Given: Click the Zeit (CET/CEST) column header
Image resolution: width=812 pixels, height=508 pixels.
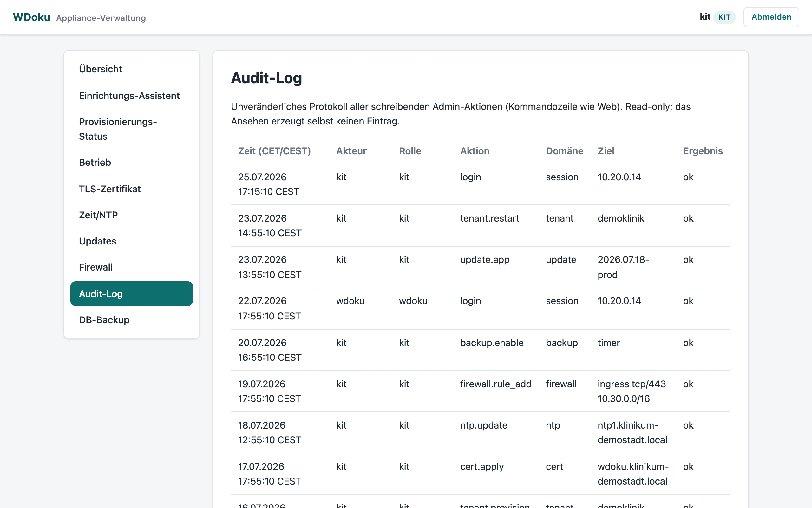Looking at the screenshot, I should point(274,151).
